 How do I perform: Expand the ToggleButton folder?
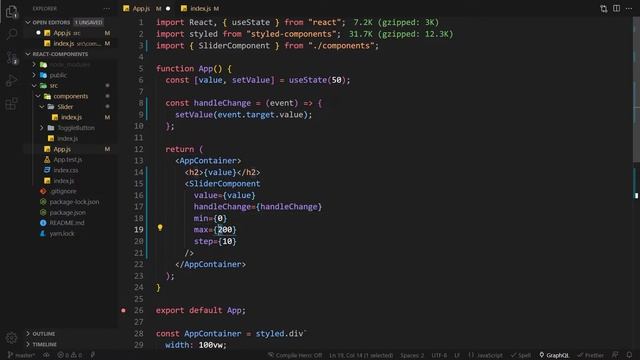tap(42, 128)
